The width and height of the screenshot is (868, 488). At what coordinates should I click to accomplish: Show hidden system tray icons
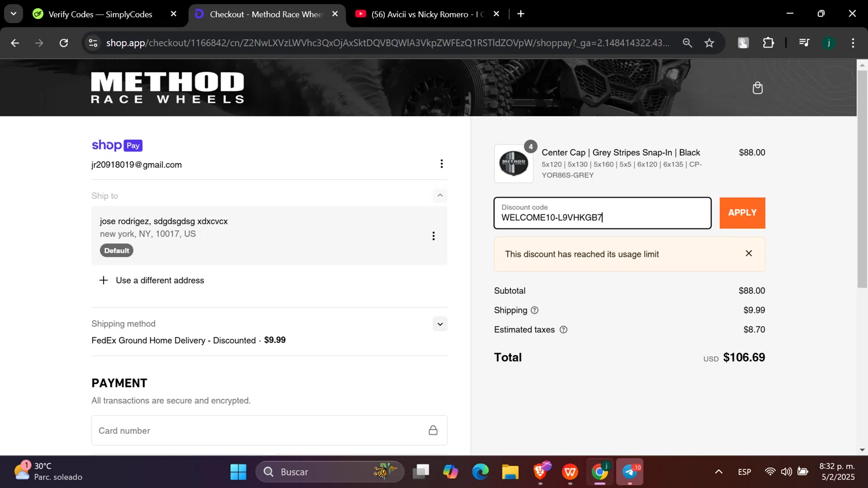[x=719, y=472]
